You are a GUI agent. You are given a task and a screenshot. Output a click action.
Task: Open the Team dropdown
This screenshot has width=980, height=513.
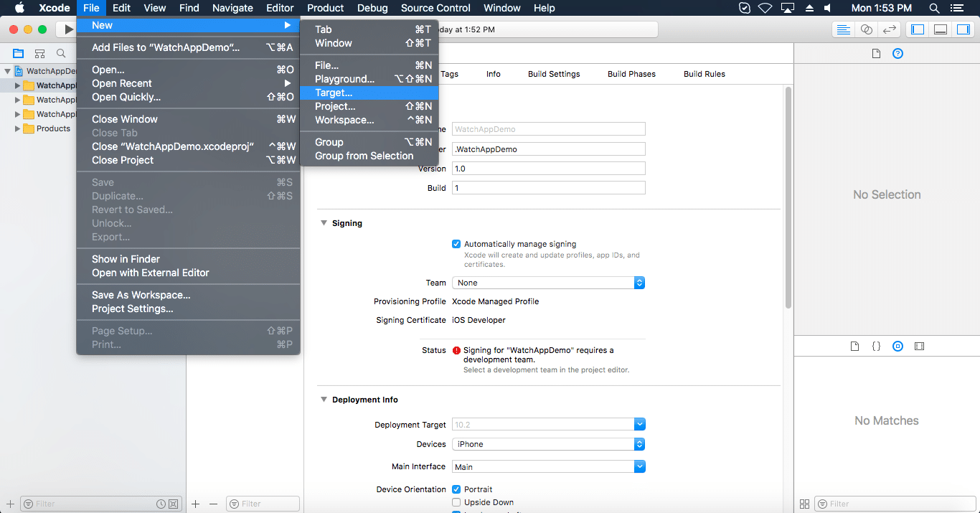[x=548, y=283]
